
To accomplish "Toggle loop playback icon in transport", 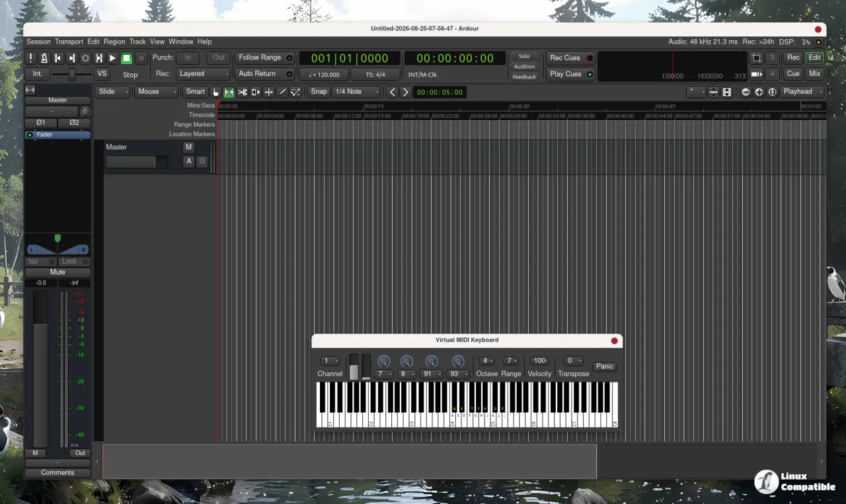I will pos(85,58).
